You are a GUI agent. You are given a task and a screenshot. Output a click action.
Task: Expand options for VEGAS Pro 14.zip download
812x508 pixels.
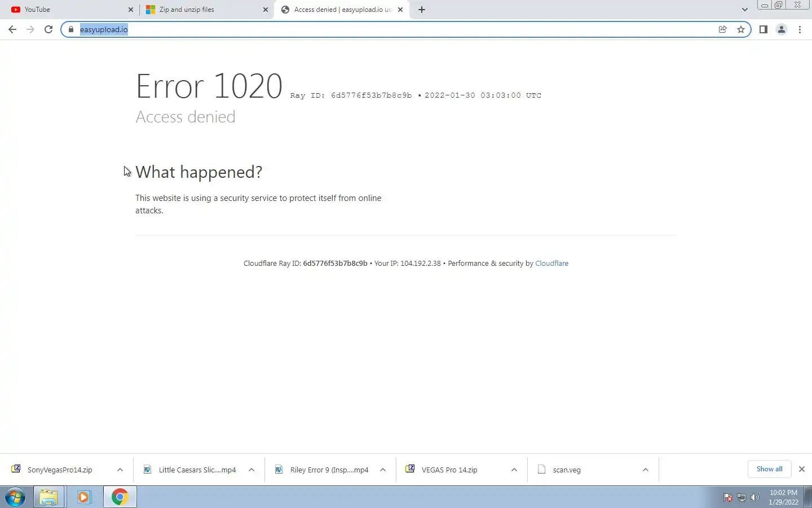click(514, 470)
